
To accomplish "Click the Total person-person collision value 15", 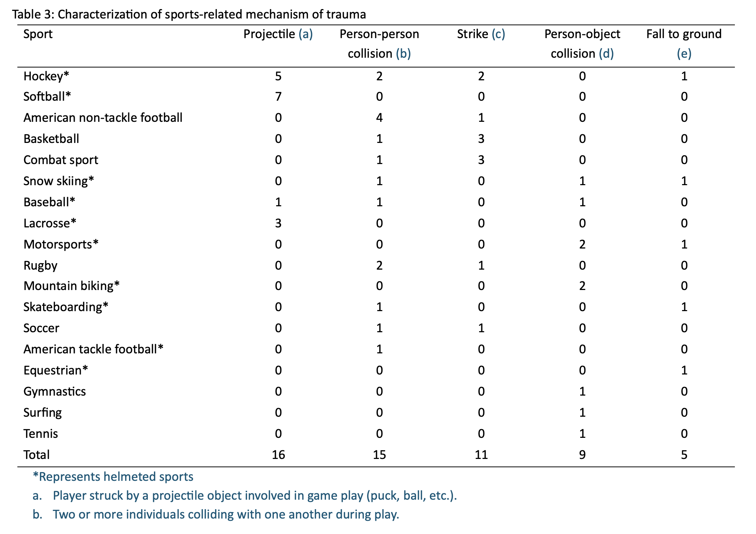I will pyautogui.click(x=380, y=455).
